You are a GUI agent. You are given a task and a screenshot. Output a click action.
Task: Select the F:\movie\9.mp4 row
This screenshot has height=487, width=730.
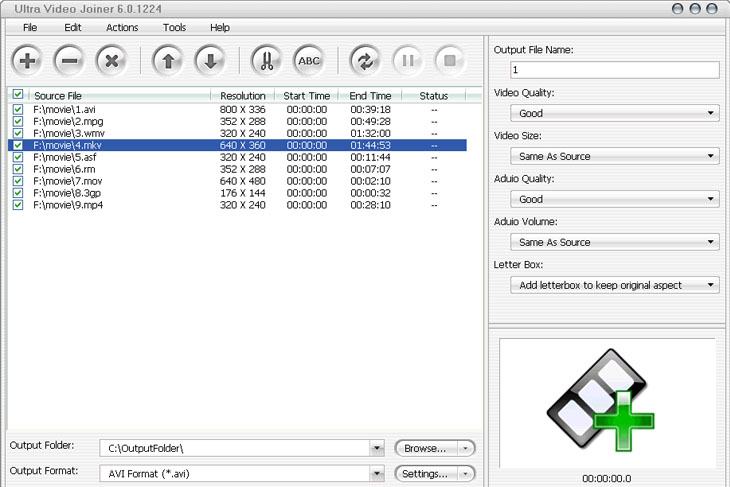click(x=237, y=205)
